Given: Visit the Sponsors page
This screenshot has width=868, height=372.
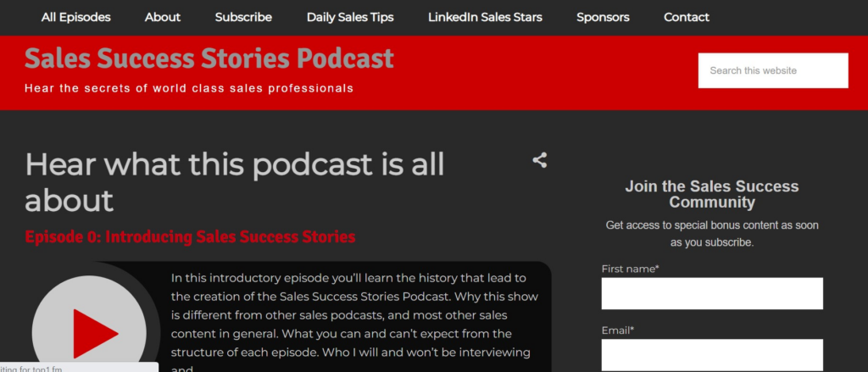Looking at the screenshot, I should [x=603, y=17].
